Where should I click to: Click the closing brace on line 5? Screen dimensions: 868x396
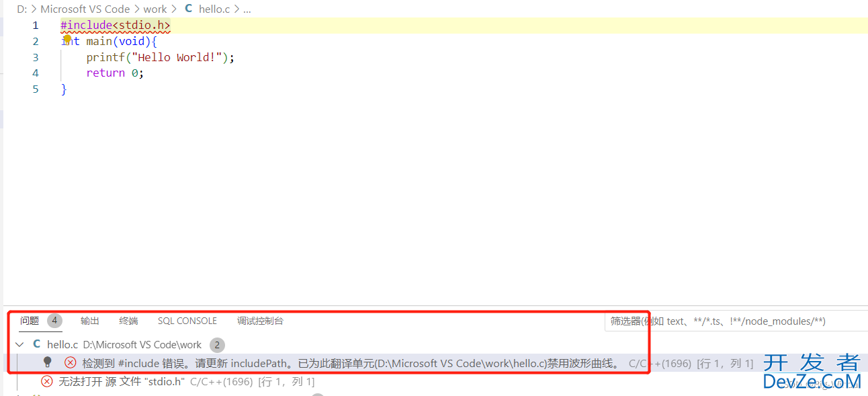point(64,89)
